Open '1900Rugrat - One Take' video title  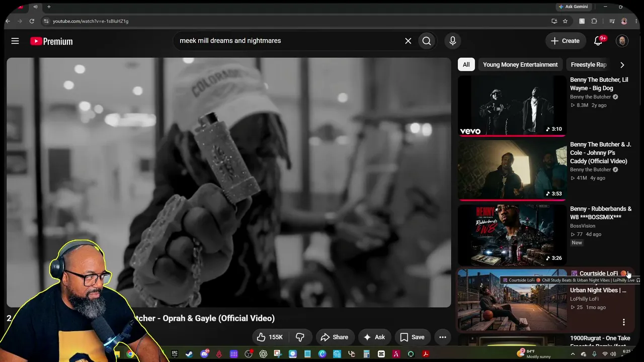click(x=600, y=342)
